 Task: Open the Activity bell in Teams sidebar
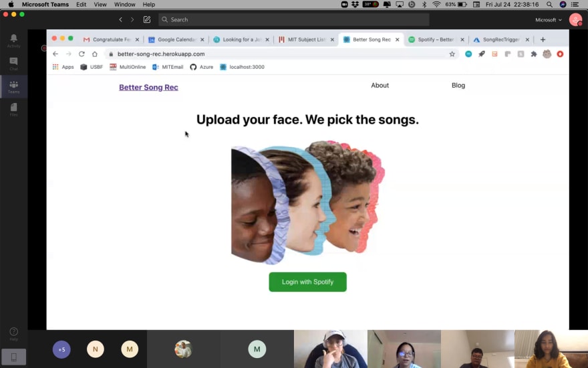click(13, 40)
